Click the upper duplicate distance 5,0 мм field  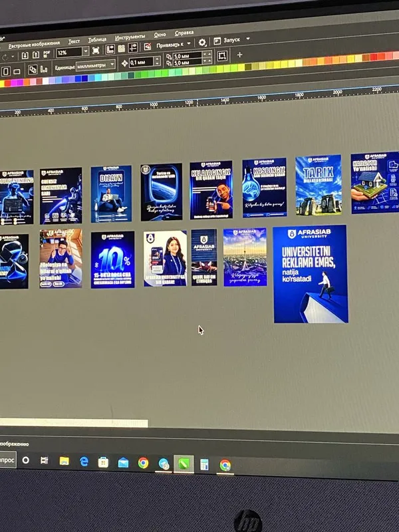coord(188,55)
